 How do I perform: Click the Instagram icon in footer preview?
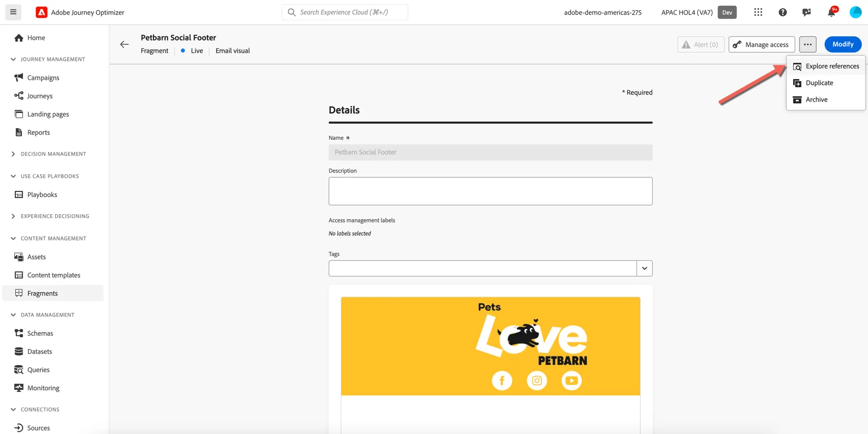tap(537, 380)
